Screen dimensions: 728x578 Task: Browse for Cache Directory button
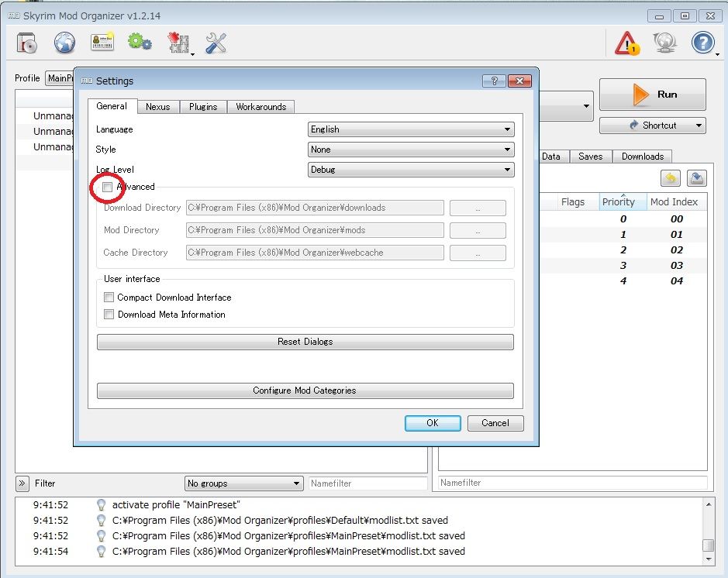(x=478, y=253)
